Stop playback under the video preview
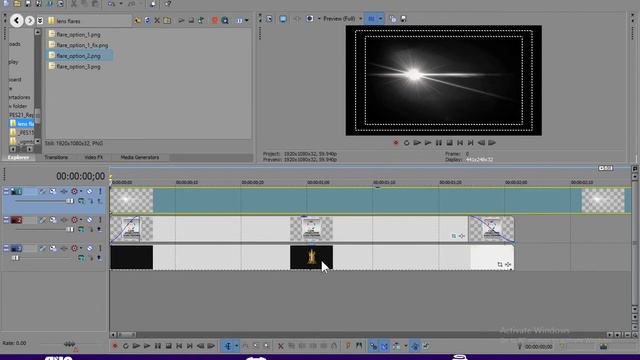This screenshot has width=640, height=360. [x=449, y=142]
